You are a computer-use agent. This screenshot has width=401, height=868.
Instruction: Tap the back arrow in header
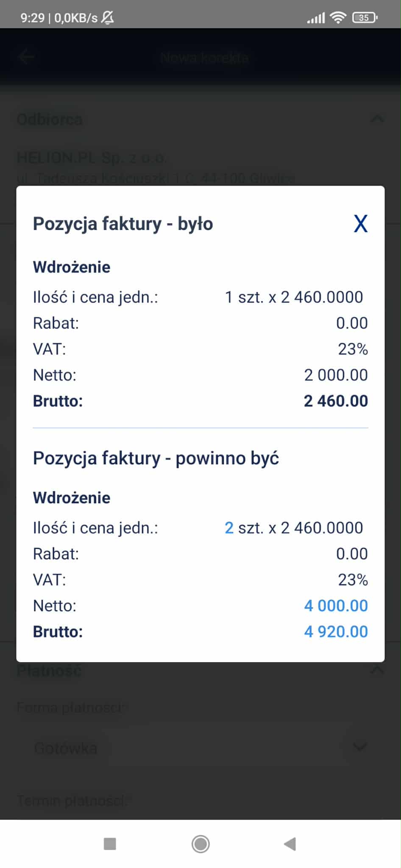coord(26,57)
